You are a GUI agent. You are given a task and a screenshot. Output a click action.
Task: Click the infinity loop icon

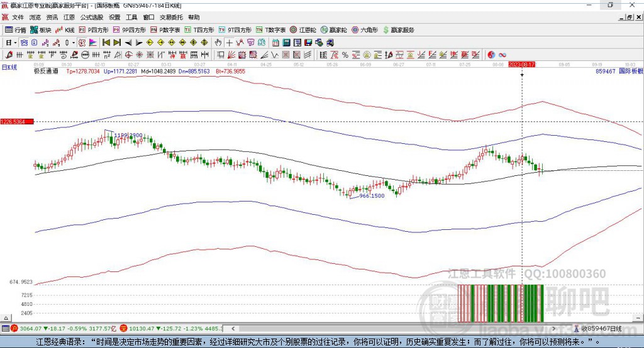click(502, 55)
